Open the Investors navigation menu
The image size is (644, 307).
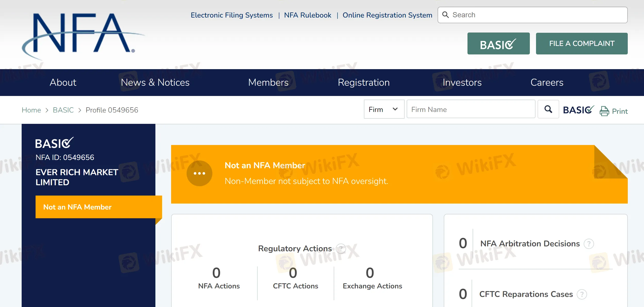[462, 82]
